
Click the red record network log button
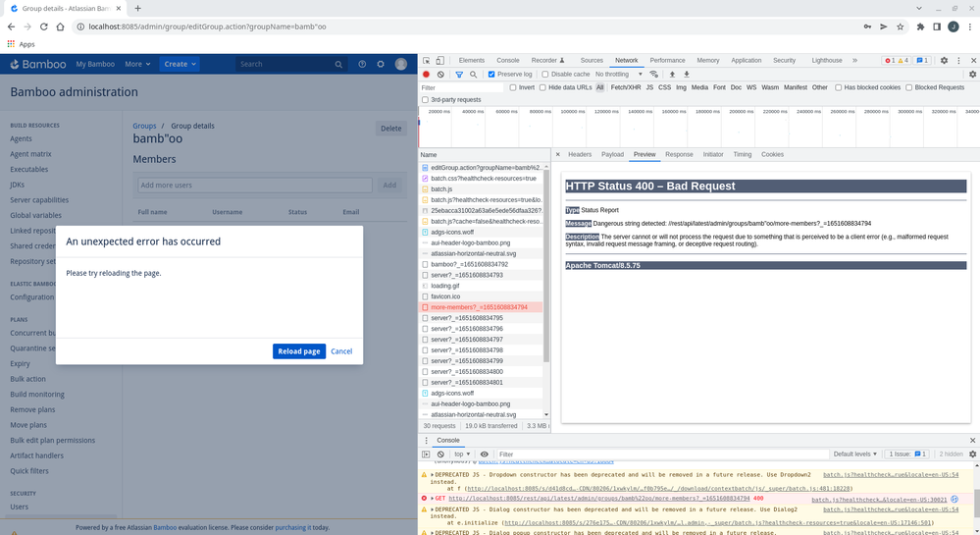coord(427,75)
